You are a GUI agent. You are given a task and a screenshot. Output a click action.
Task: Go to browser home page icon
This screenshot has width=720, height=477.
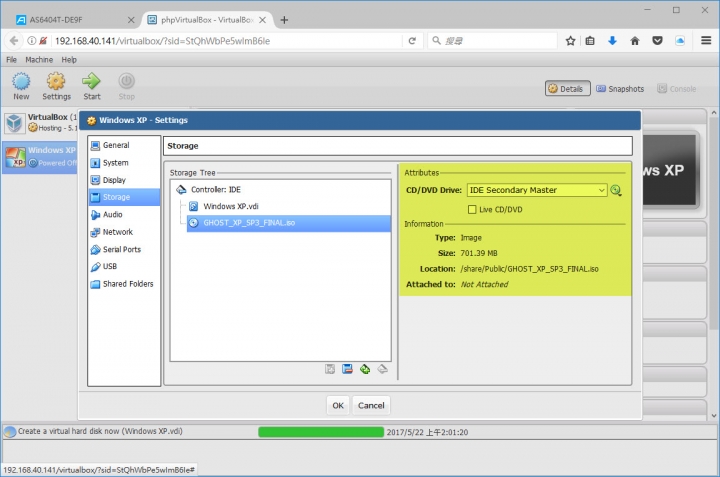click(635, 41)
